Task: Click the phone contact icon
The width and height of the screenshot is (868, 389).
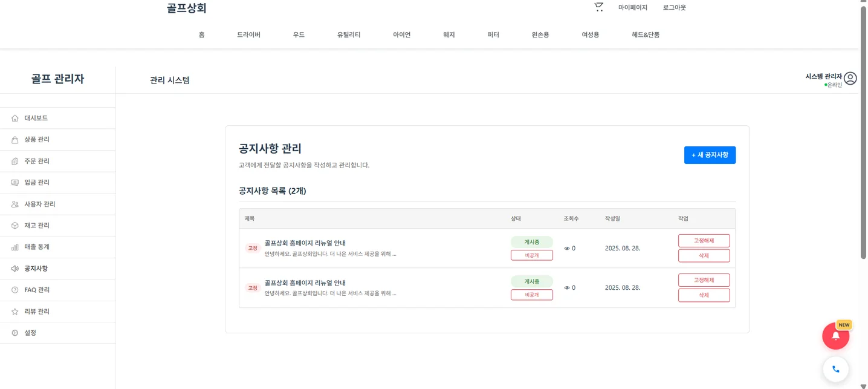Action: click(x=835, y=369)
